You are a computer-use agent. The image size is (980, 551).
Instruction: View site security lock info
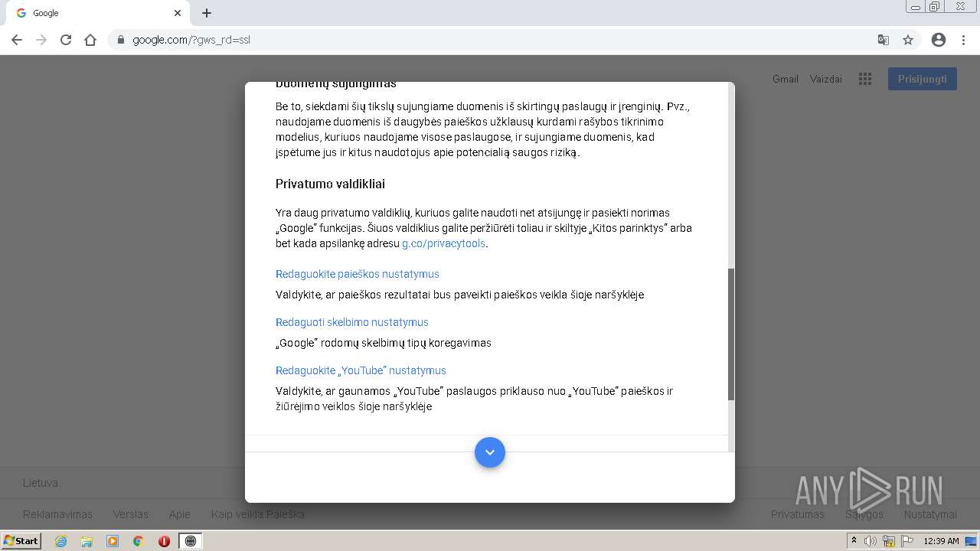coord(120,40)
